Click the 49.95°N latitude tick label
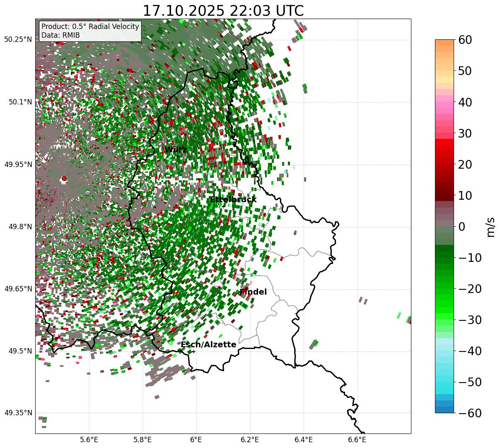 coord(18,165)
